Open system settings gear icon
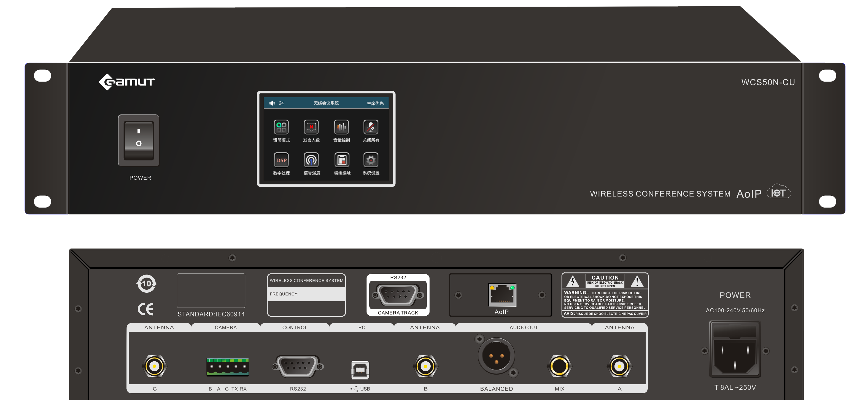Viewport: 868px width, 417px height. coord(371,160)
